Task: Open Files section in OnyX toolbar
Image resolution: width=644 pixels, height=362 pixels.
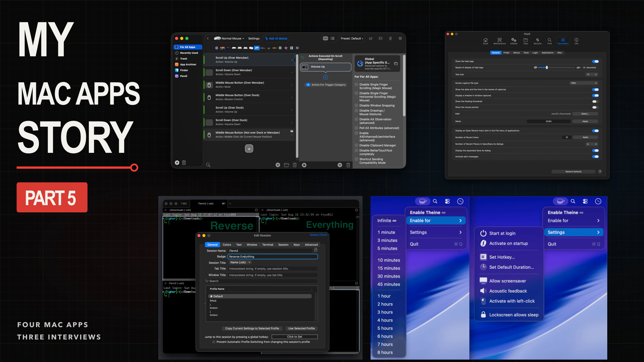Action: (x=526, y=41)
